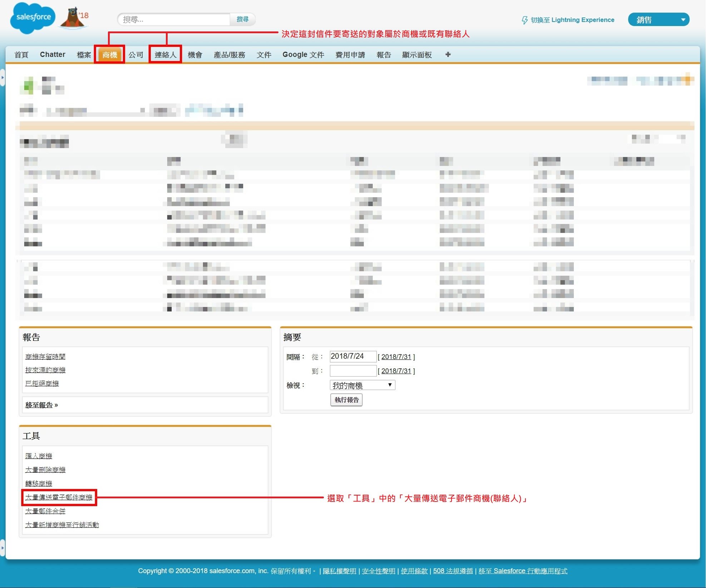Click the 隱私權聲明 footer link
The image size is (706, 588).
tap(339, 570)
